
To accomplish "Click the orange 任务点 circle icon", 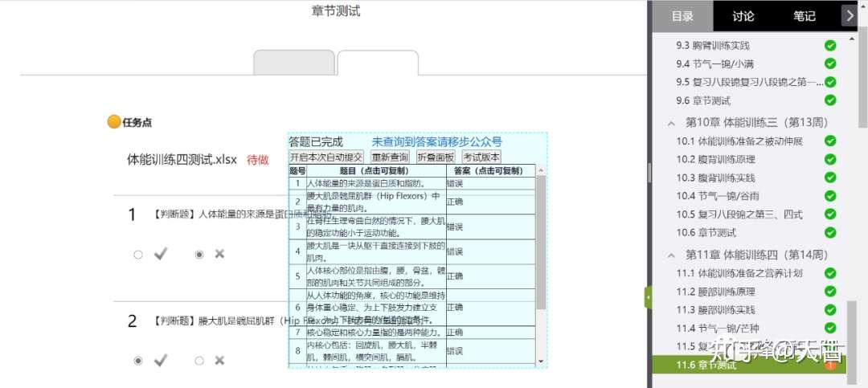I will [x=114, y=122].
